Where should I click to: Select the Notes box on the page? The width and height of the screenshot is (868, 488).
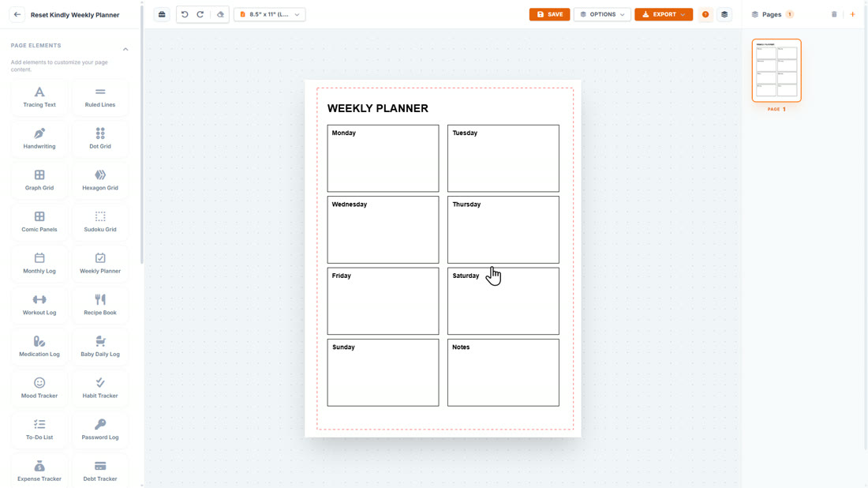(x=503, y=373)
